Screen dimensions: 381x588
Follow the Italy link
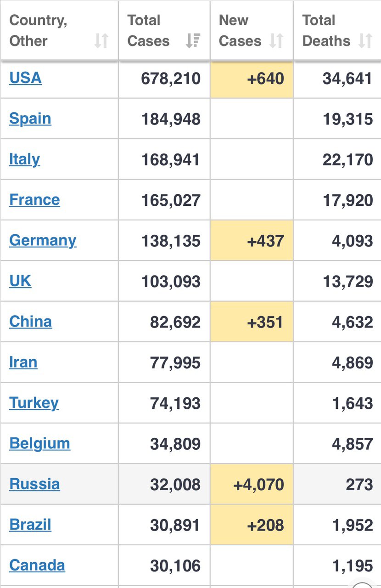24,159
